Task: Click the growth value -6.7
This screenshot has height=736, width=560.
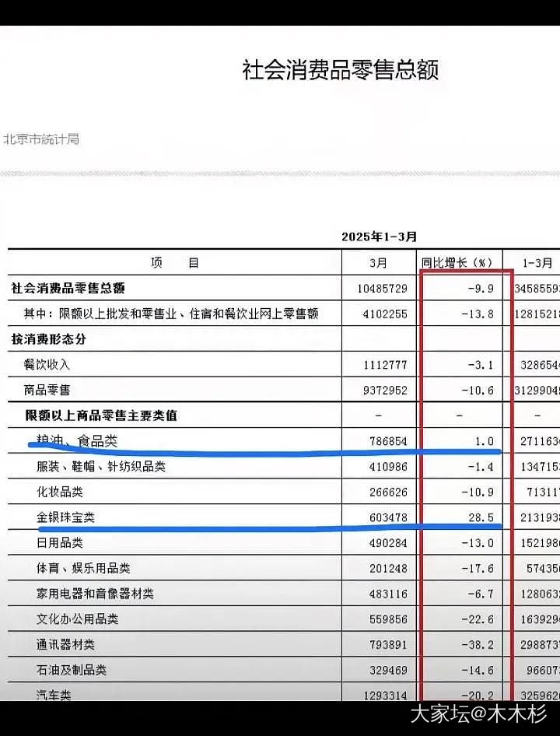Action: (481, 594)
